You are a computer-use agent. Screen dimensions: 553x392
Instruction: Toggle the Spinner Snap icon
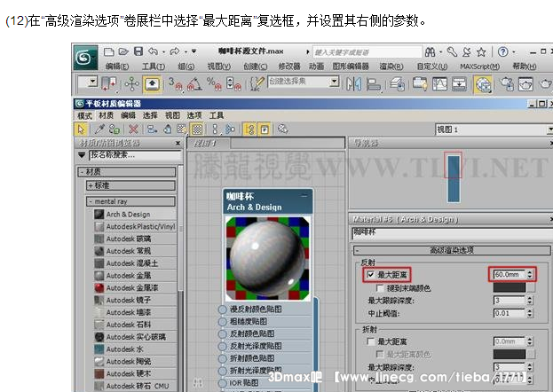tap(233, 84)
